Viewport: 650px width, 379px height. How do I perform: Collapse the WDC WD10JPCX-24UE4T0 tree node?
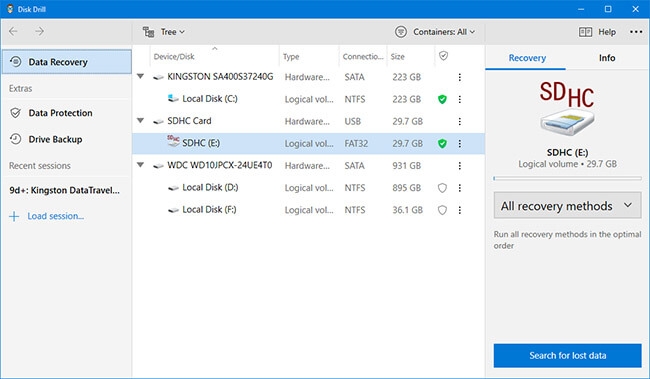tap(141, 165)
